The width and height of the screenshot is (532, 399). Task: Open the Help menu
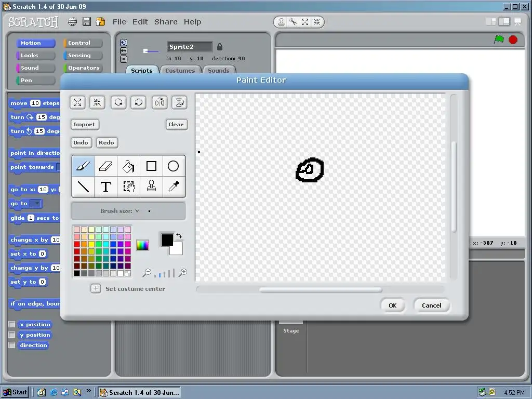tap(192, 22)
